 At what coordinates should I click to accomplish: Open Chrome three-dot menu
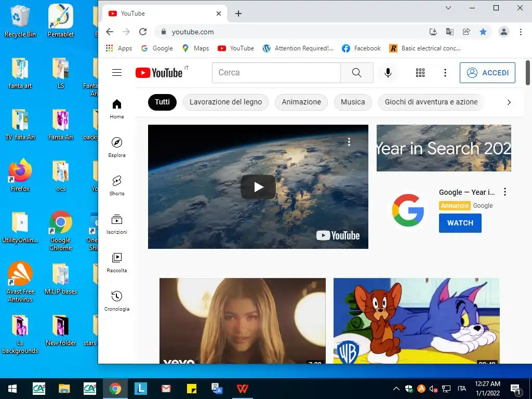pyautogui.click(x=521, y=32)
